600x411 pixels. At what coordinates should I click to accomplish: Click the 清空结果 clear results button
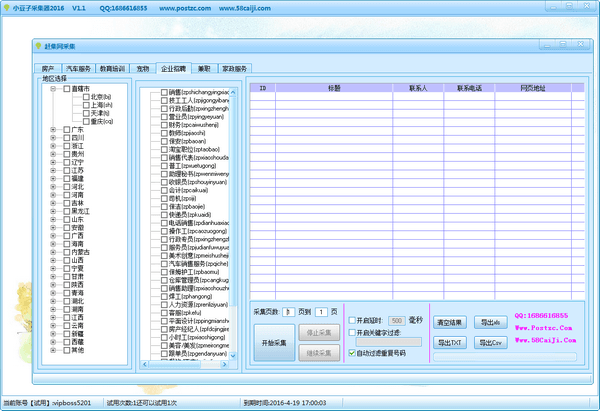(449, 322)
